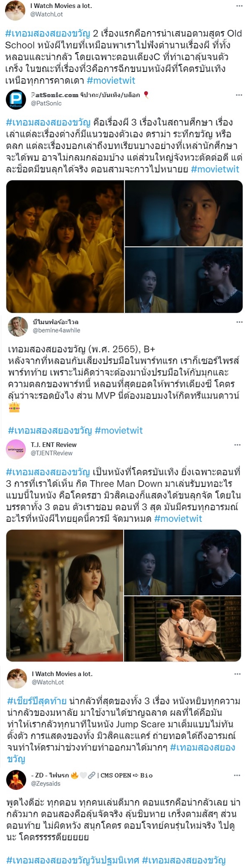The width and height of the screenshot is (246, 868).
Task: Open I Watch Movies a lot cat avatar
Action: (x=15, y=11)
